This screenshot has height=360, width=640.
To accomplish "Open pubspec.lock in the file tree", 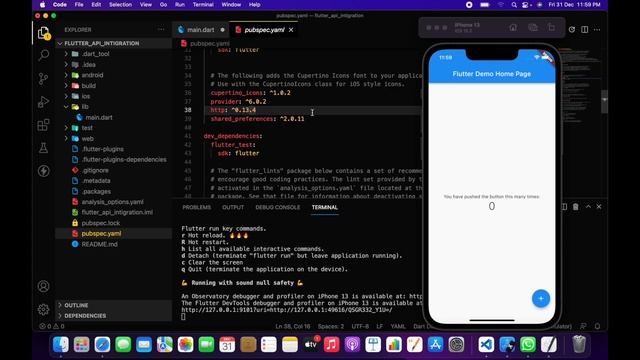I will [x=100, y=223].
